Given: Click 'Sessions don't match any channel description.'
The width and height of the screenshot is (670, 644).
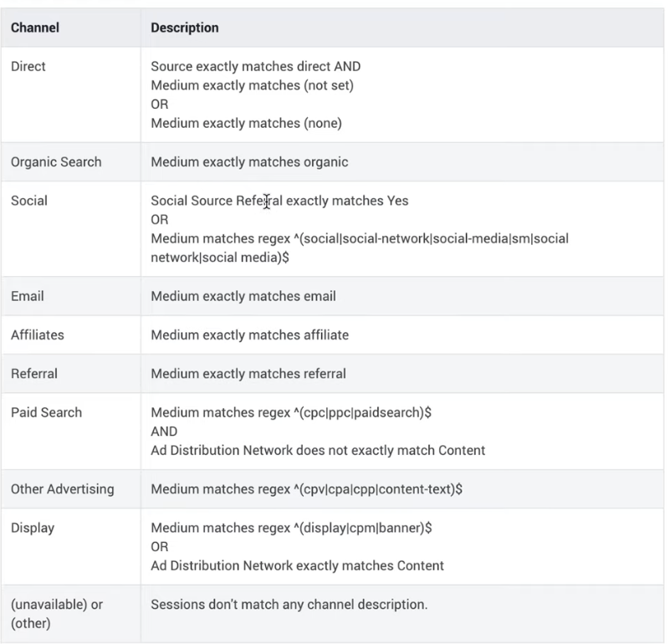Looking at the screenshot, I should [x=289, y=605].
